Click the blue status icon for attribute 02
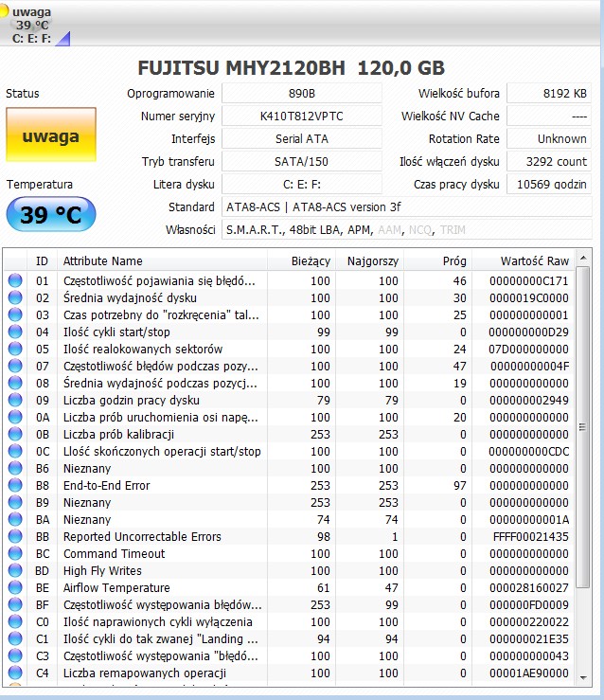This screenshot has width=604, height=700. click(x=15, y=297)
